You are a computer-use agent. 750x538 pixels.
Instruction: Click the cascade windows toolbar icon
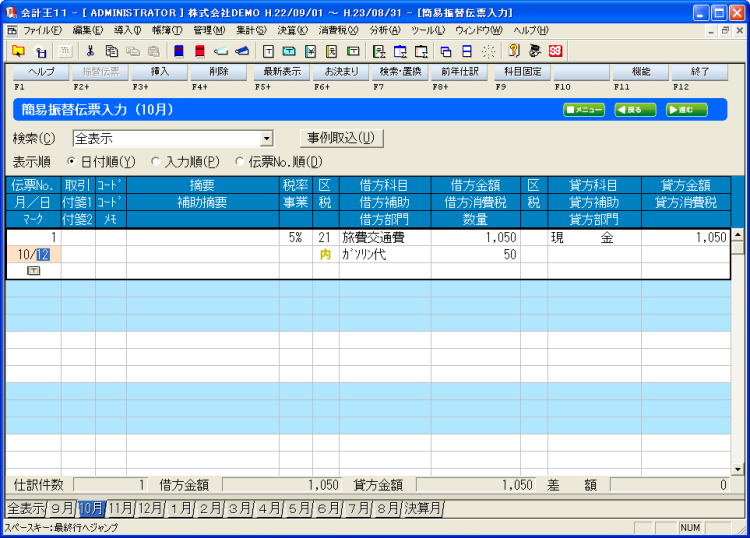(x=446, y=51)
